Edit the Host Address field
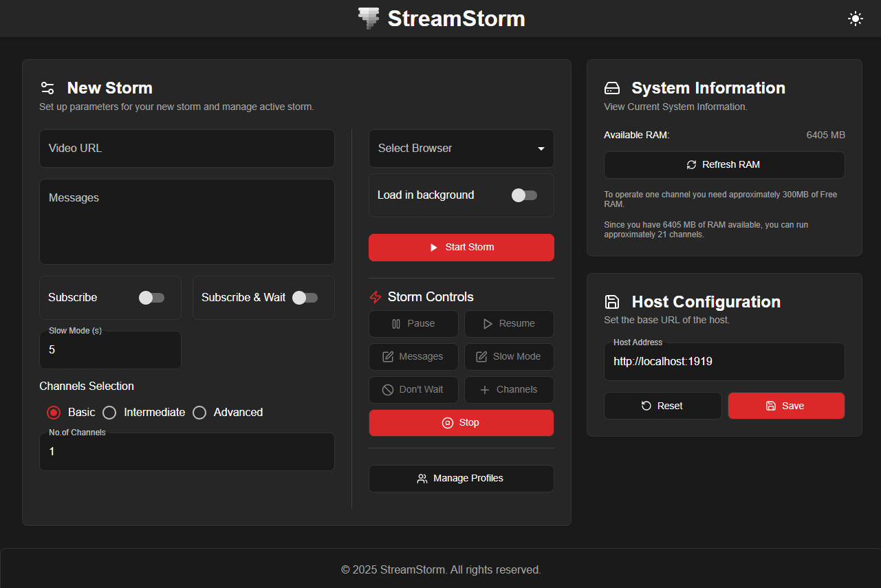881x588 pixels. point(724,362)
